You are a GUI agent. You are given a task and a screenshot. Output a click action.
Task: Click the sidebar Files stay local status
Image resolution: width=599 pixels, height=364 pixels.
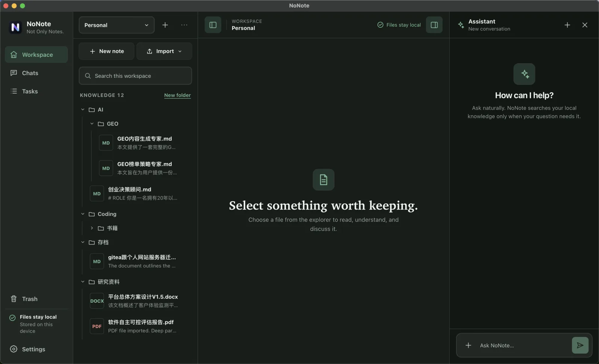coord(36,324)
